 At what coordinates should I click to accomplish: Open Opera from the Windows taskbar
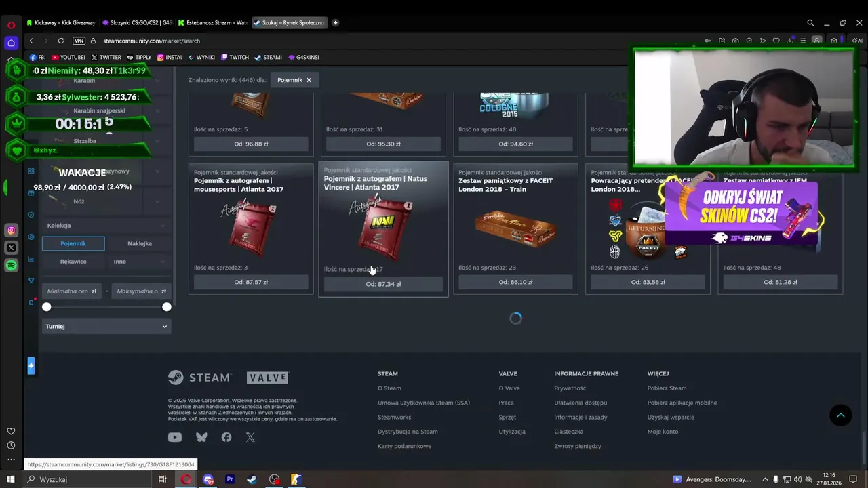pyautogui.click(x=186, y=479)
